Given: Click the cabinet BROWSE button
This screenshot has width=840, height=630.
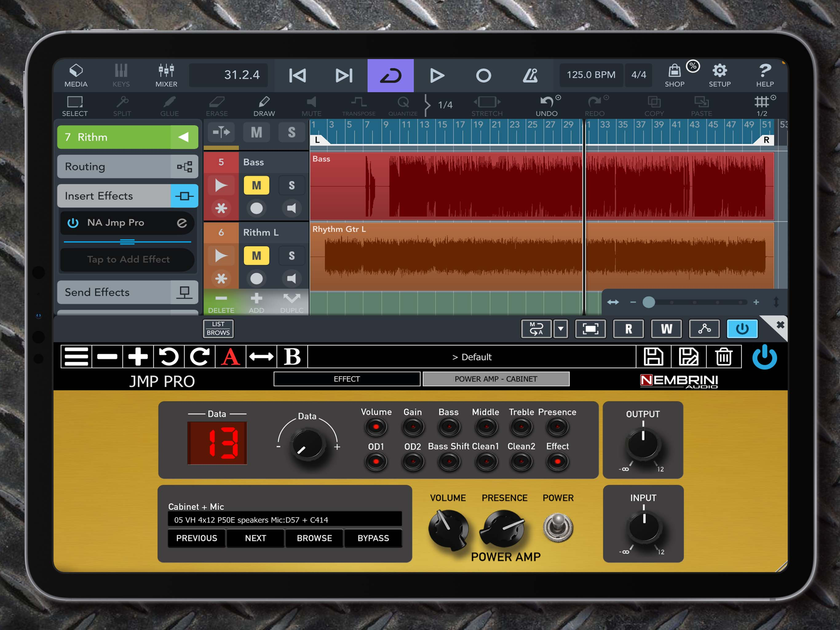Looking at the screenshot, I should pos(315,538).
